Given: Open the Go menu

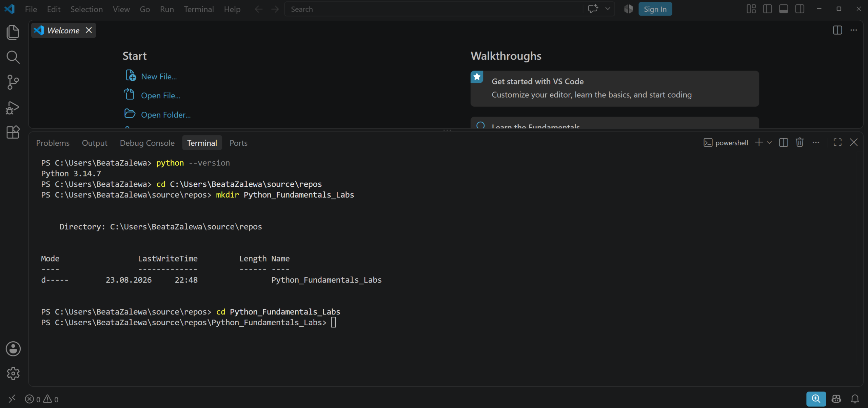Looking at the screenshot, I should coord(145,9).
